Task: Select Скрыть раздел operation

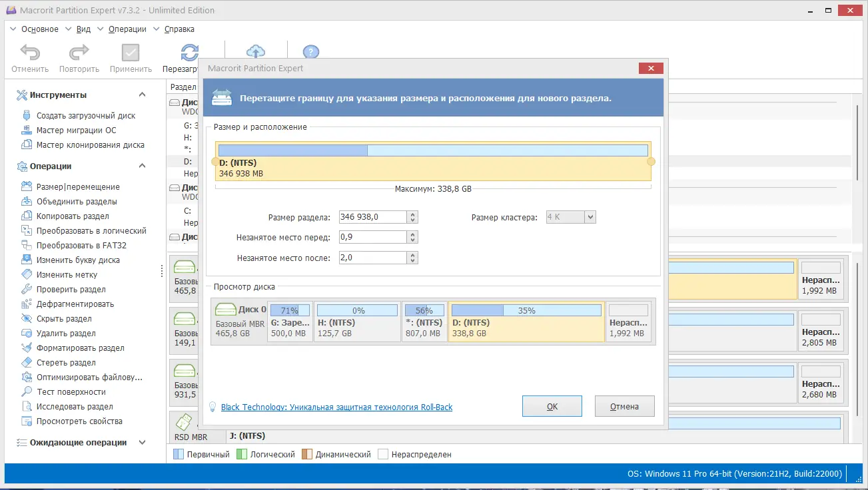Action: pos(64,319)
